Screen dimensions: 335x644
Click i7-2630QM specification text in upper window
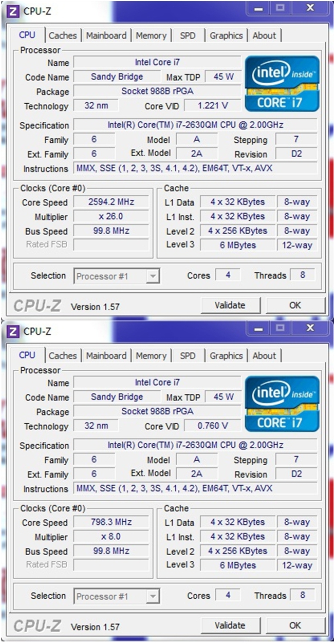click(x=195, y=125)
